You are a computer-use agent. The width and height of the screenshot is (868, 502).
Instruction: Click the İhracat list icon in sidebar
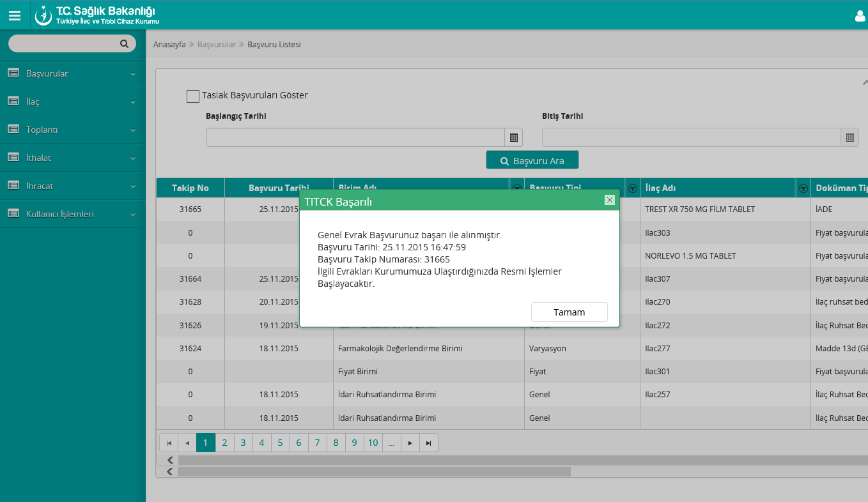(13, 185)
